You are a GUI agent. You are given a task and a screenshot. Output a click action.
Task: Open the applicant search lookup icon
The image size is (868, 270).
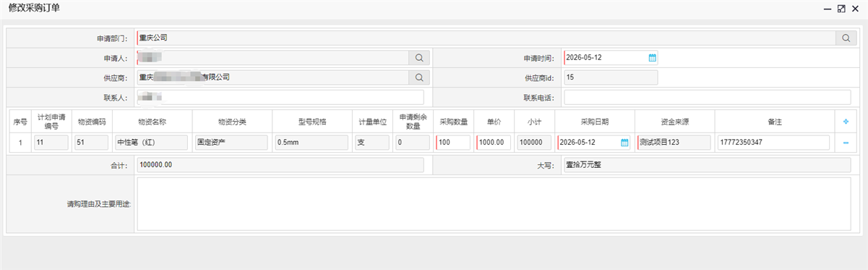tap(419, 58)
